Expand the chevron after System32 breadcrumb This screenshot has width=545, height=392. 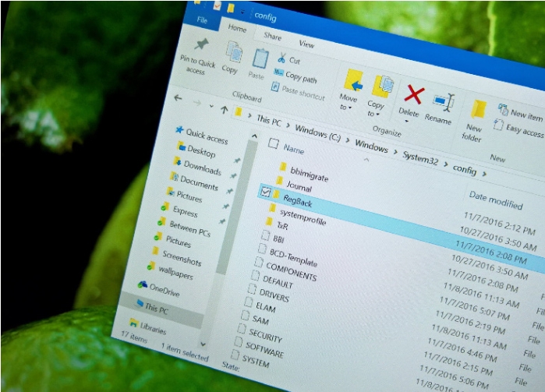[445, 164]
